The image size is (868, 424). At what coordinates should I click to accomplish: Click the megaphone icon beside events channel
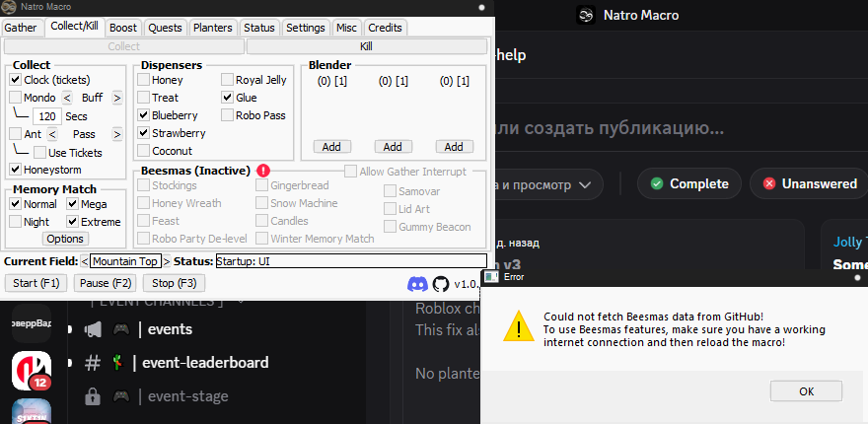point(93,330)
